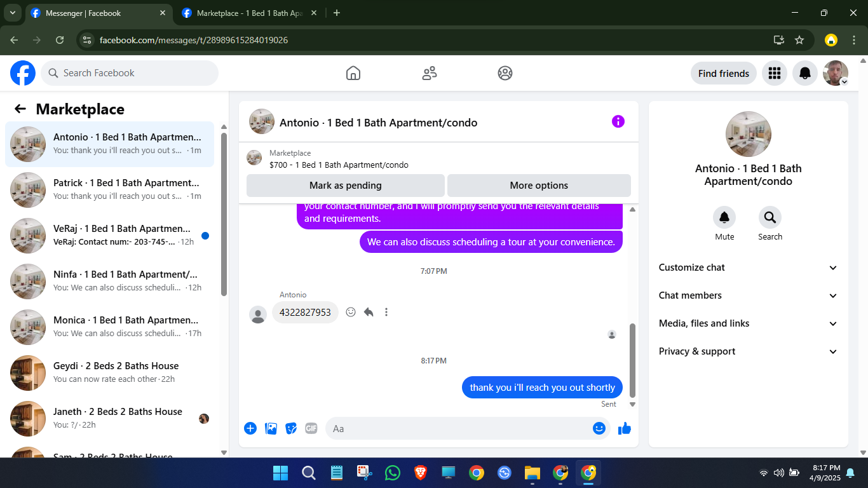React to Antonio's message with emoji icon
The image size is (868, 488).
(351, 312)
